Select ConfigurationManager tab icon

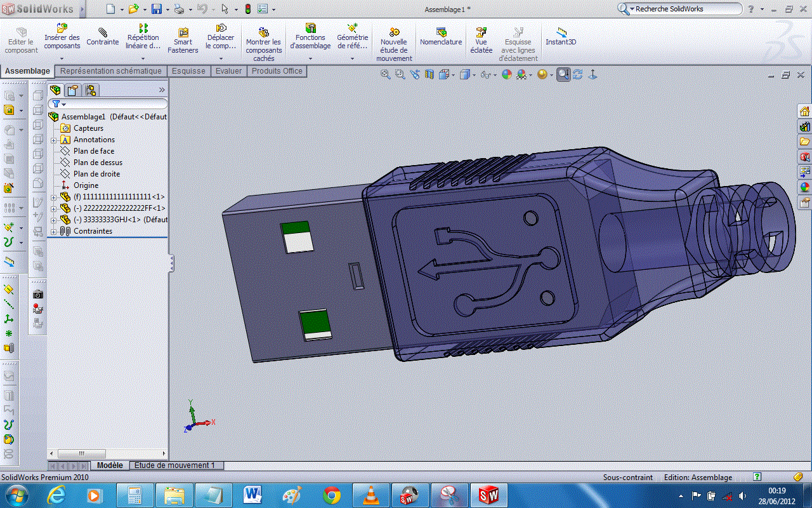click(x=91, y=90)
